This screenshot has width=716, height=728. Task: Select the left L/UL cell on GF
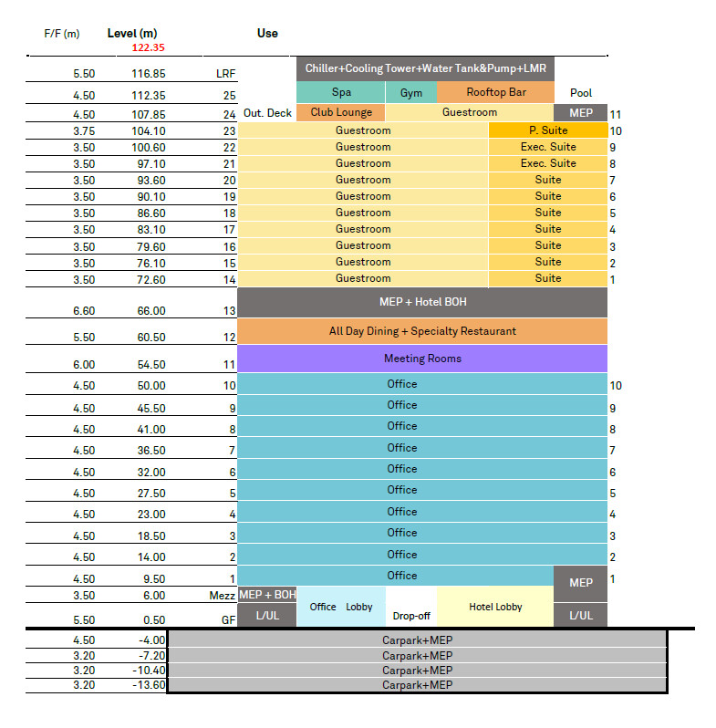(x=267, y=615)
